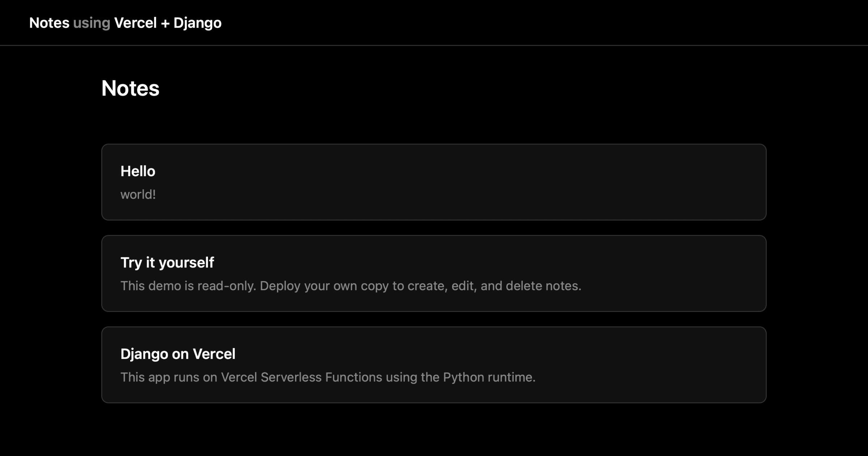Select the Django on Vercel note title

click(x=178, y=354)
